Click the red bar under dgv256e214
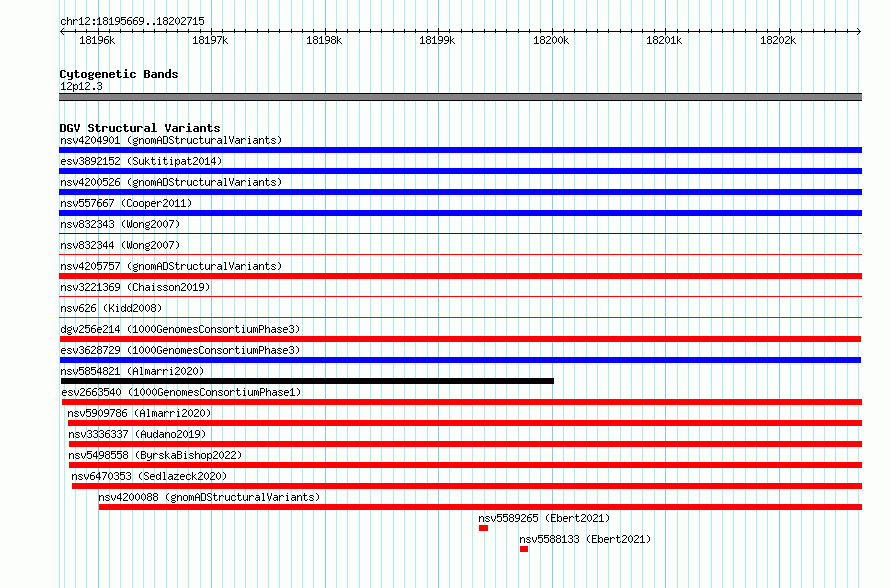The image size is (890, 588). tap(460, 339)
